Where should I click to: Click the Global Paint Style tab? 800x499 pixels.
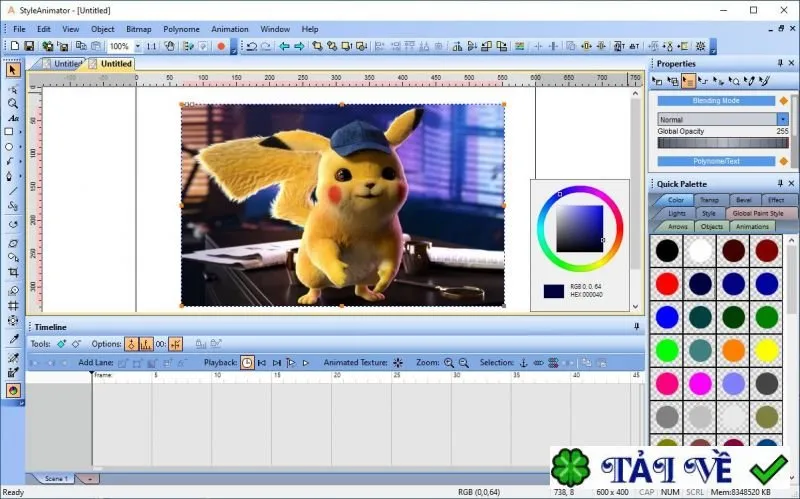click(x=758, y=213)
